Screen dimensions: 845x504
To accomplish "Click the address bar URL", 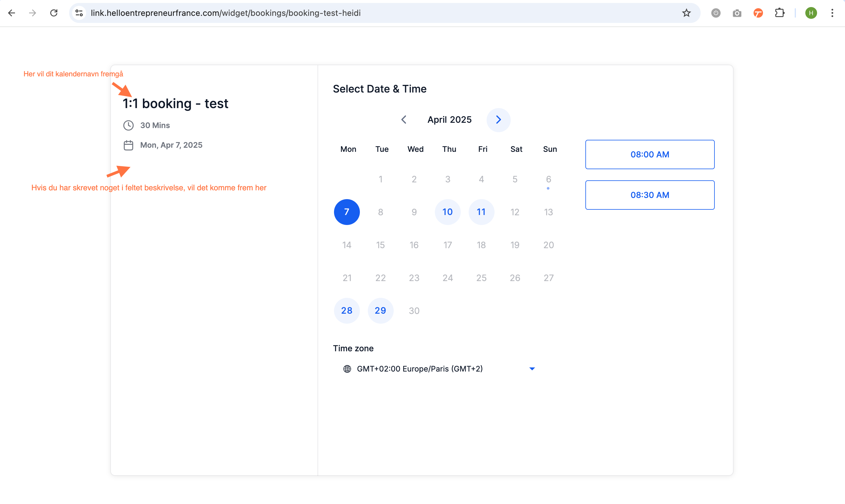I will point(225,13).
